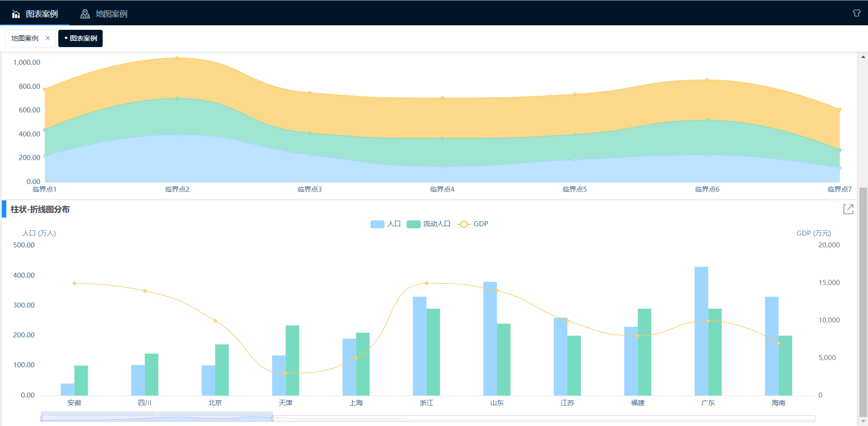Click the 1,000.00 axis value
Viewport: 868px width, 426px height.
(27, 62)
